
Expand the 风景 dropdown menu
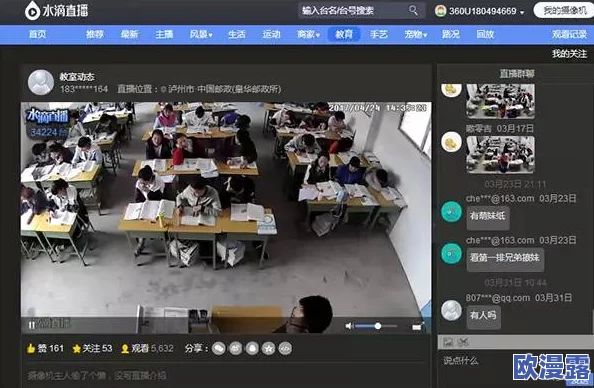[x=201, y=34]
